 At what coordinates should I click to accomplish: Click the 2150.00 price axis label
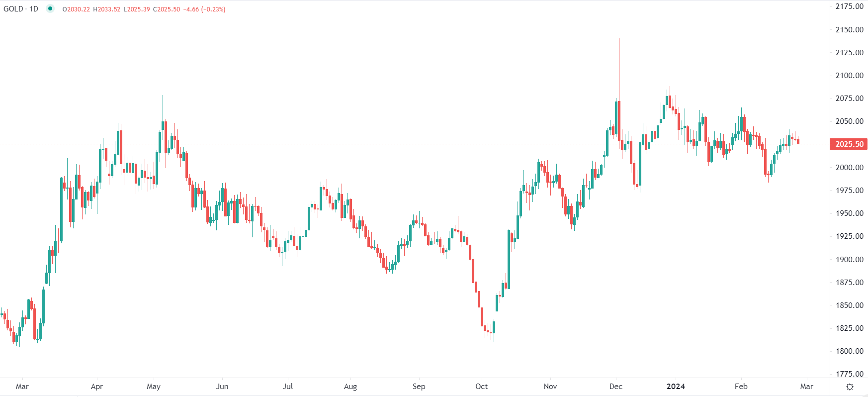(849, 30)
